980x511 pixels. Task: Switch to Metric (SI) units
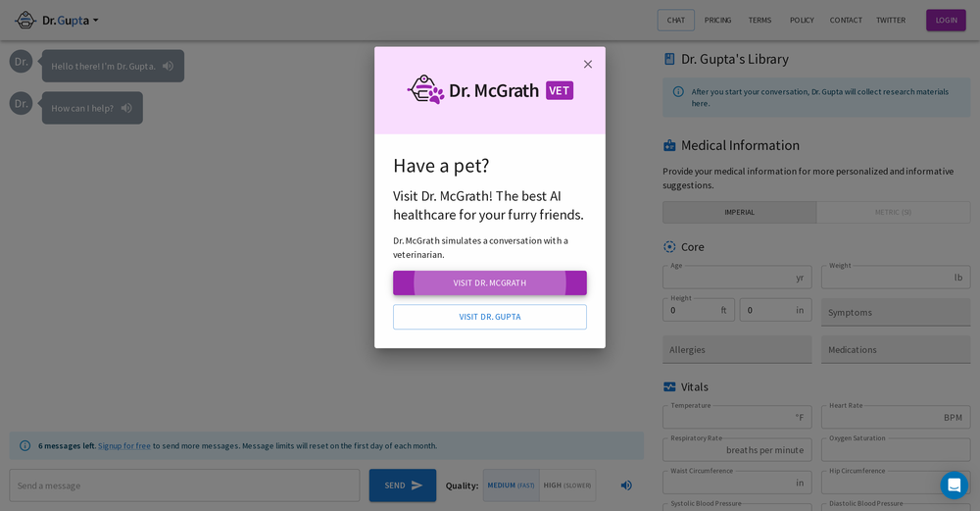pyautogui.click(x=893, y=212)
